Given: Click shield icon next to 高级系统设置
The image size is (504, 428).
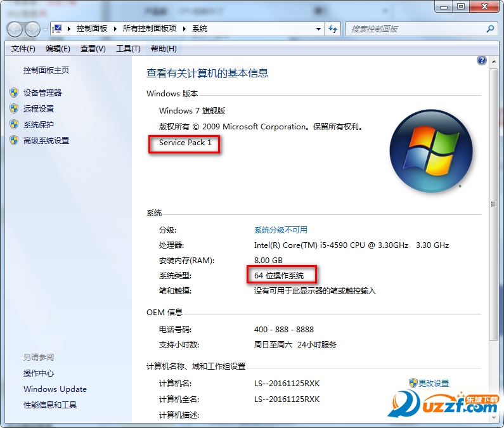Looking at the screenshot, I should (14, 141).
